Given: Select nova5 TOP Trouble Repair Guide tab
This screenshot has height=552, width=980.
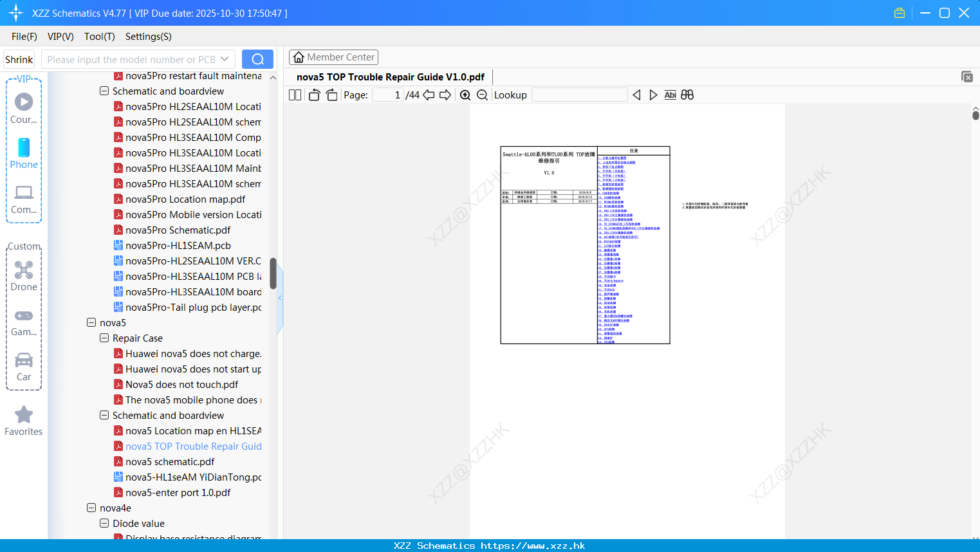Looking at the screenshot, I should pyautogui.click(x=390, y=77).
